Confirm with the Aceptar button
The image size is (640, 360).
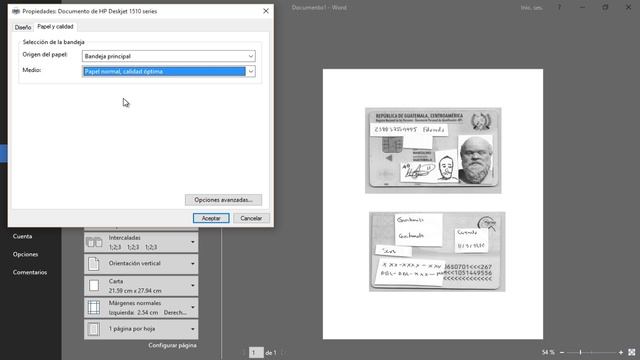pos(211,218)
